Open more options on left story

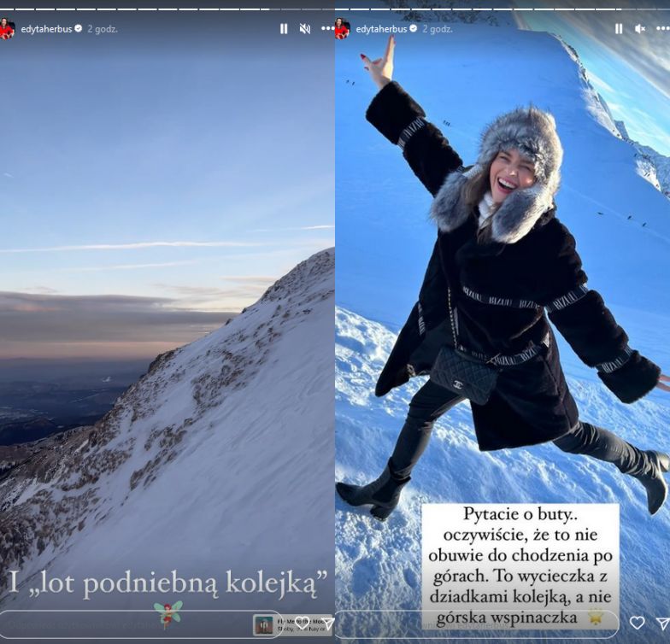pos(328,29)
